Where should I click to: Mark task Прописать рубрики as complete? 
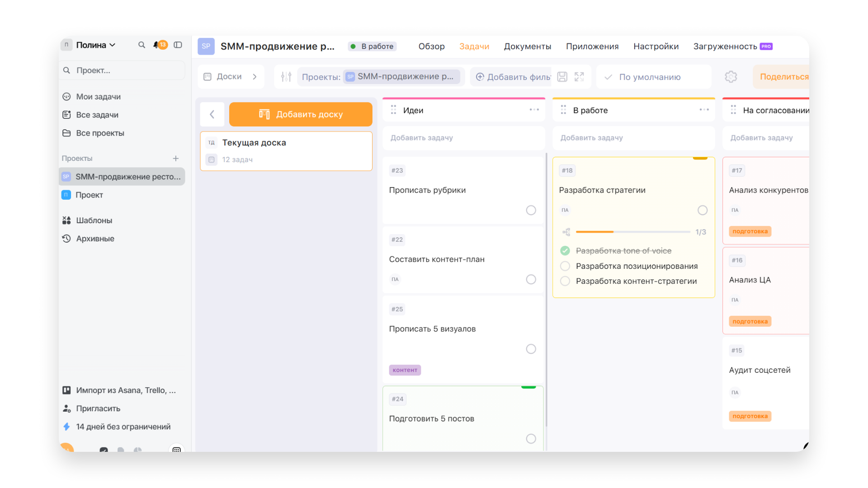(531, 211)
